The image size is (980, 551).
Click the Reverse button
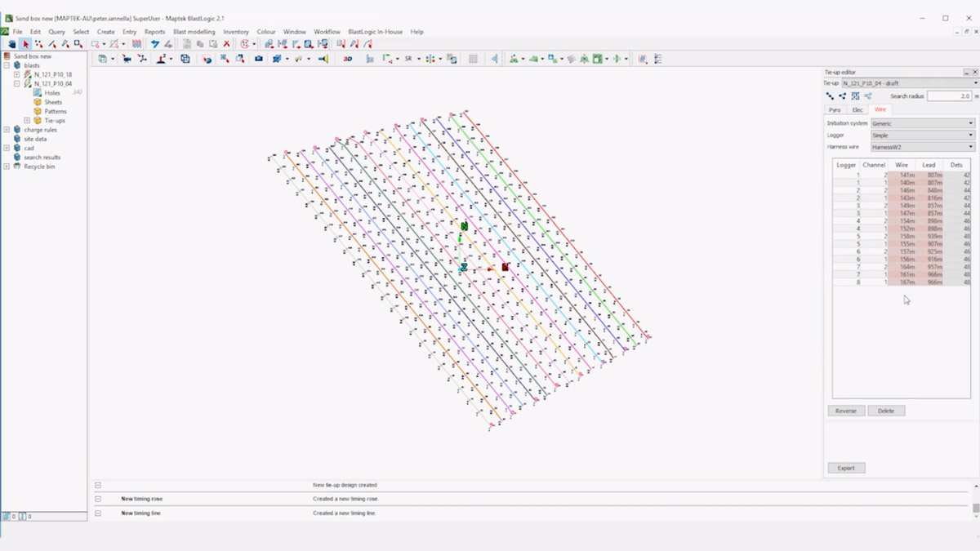tap(846, 411)
